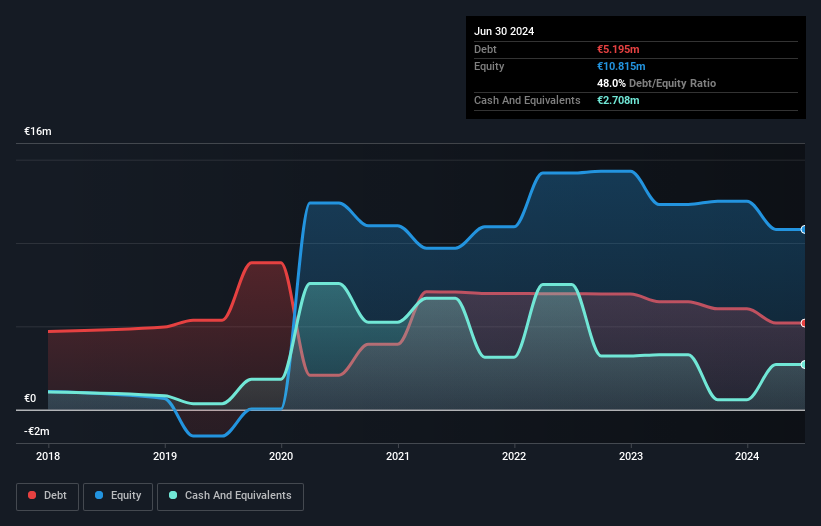This screenshot has width=821, height=526.
Task: Click the 2018 x-axis label
Action: coord(48,456)
